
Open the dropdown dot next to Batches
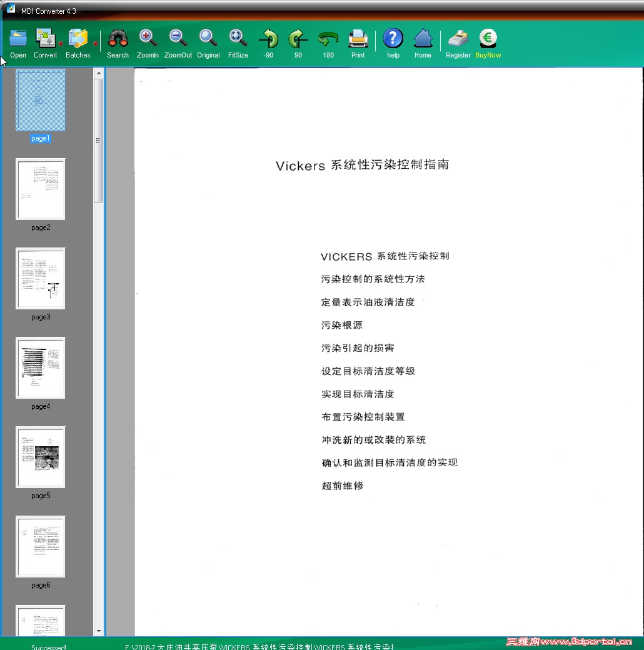(96, 43)
